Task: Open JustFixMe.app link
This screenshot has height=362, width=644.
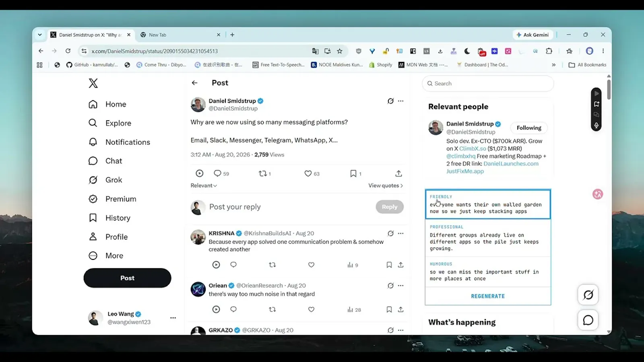Action: pos(465,171)
